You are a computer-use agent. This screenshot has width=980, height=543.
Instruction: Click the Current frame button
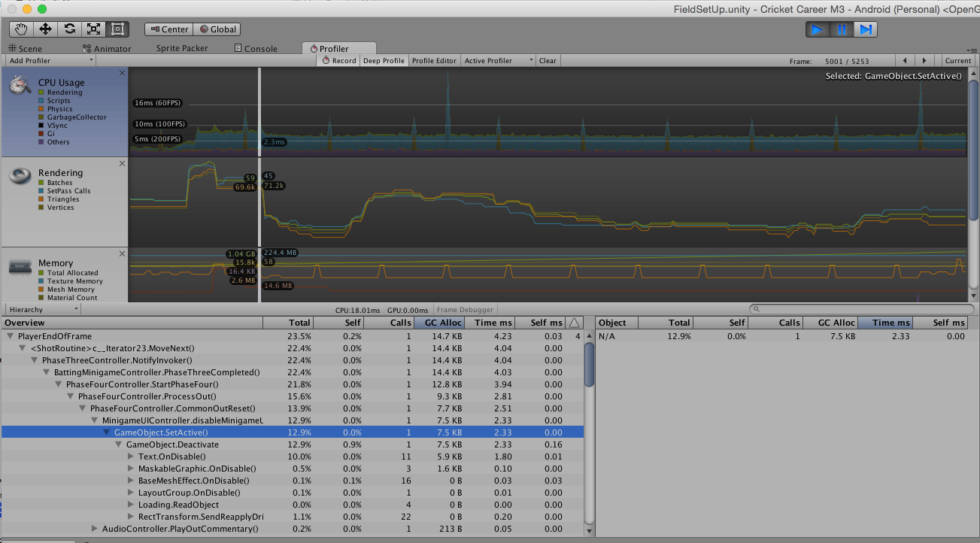pos(957,60)
